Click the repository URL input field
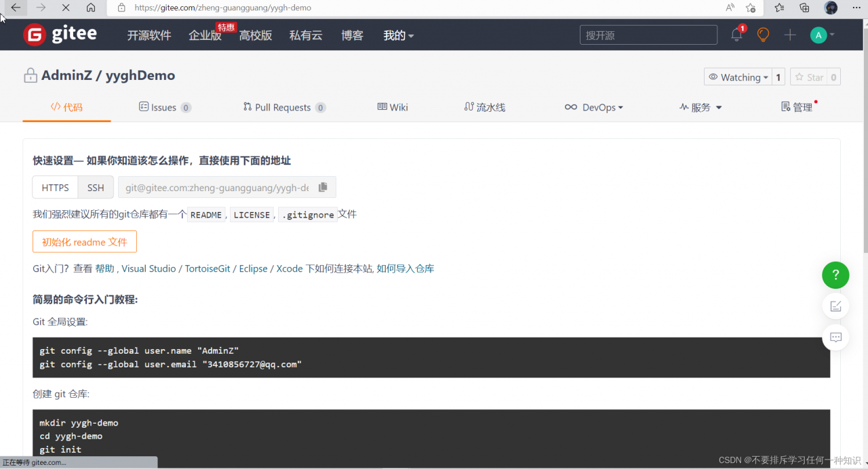Image resolution: width=868 pixels, height=469 pixels. 216,187
